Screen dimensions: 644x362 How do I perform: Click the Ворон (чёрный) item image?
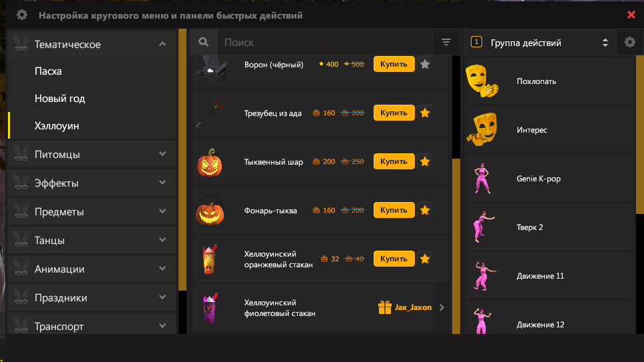(211, 68)
